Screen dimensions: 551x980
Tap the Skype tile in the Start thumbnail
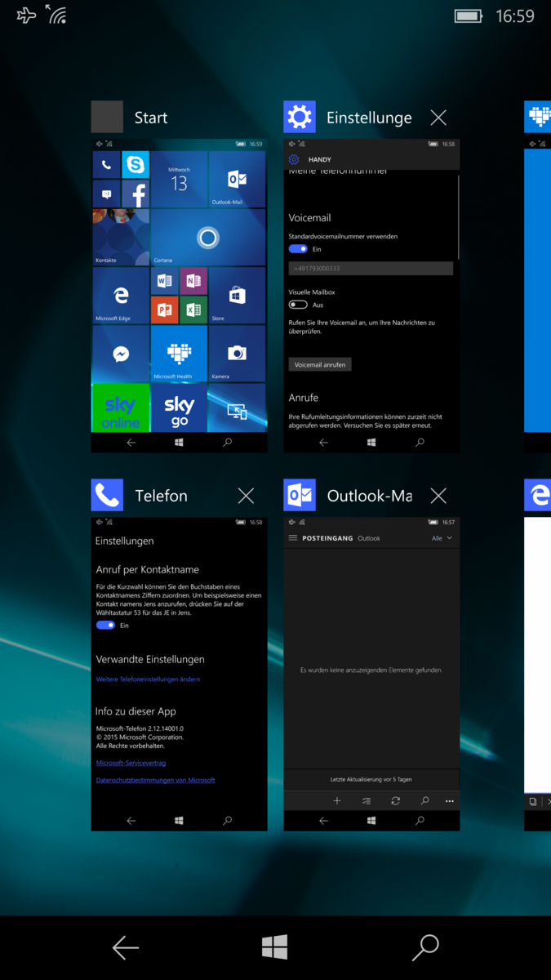(x=136, y=164)
